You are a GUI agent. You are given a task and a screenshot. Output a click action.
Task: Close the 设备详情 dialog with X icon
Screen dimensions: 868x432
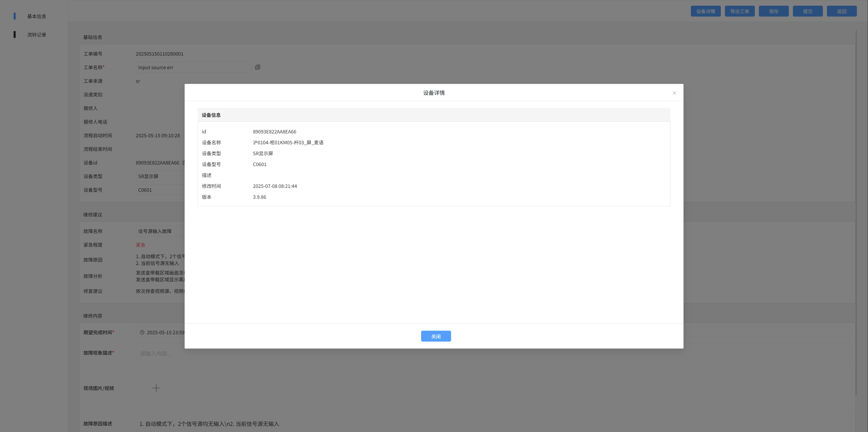[x=674, y=93]
